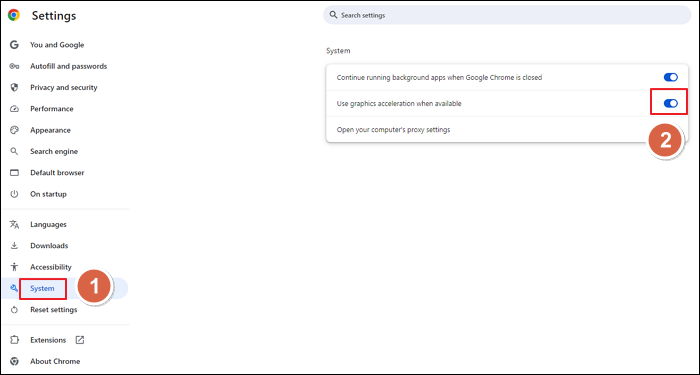
Task: Open Privacy and security page
Action: tap(64, 88)
